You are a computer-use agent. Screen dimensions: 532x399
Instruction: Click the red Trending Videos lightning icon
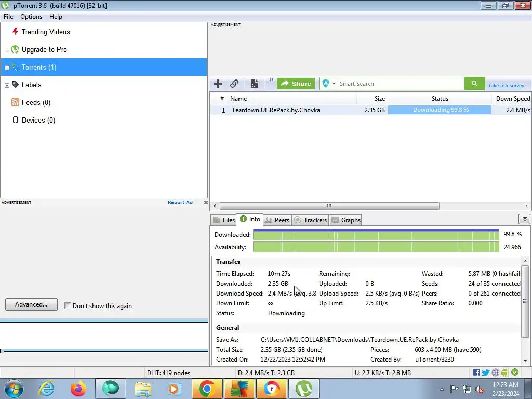coord(15,32)
